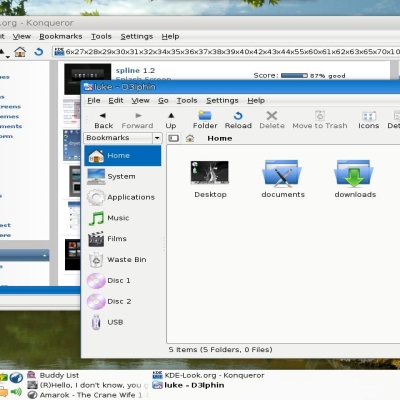400x400 pixels.
Task: Open Konqueror Settings menu
Action: (x=137, y=36)
